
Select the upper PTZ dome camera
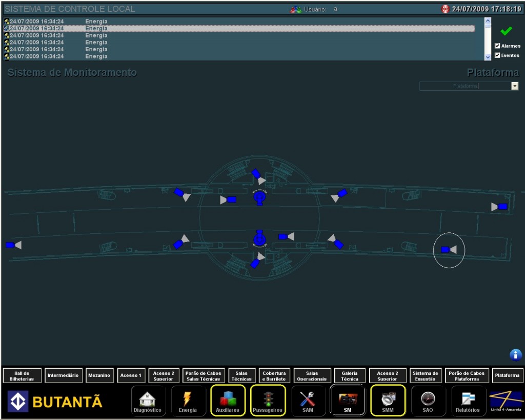[260, 197]
